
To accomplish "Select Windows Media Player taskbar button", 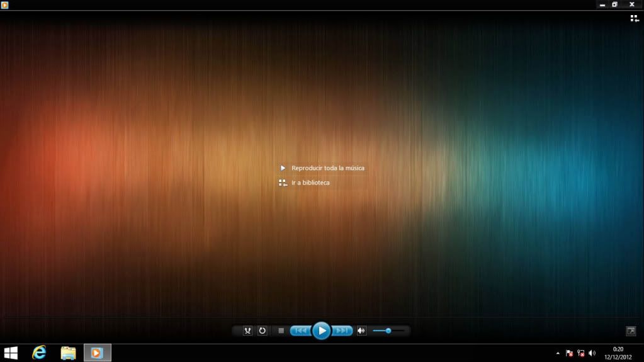I will click(98, 353).
